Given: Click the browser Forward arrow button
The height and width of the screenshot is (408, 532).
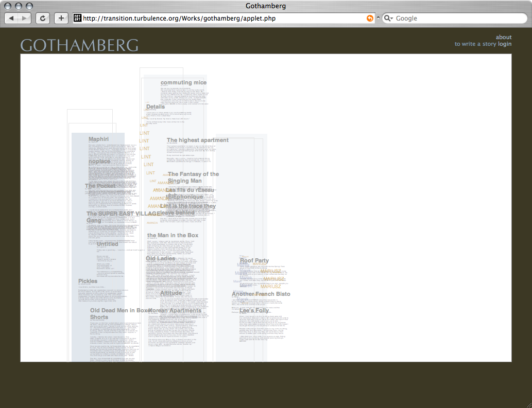Looking at the screenshot, I should tap(25, 18).
